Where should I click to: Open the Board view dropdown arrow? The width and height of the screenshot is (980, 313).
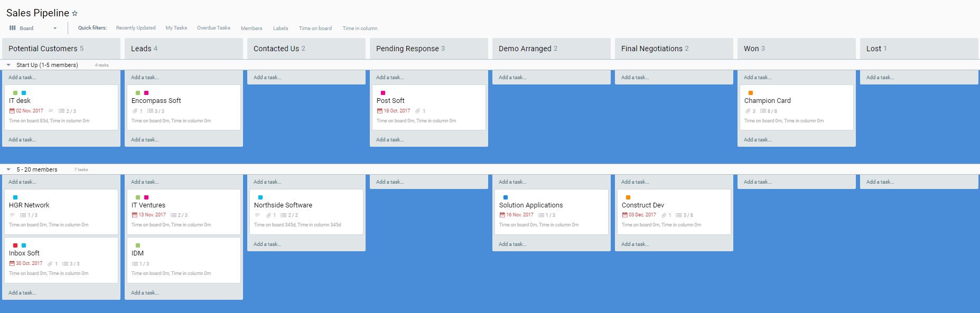pos(55,29)
